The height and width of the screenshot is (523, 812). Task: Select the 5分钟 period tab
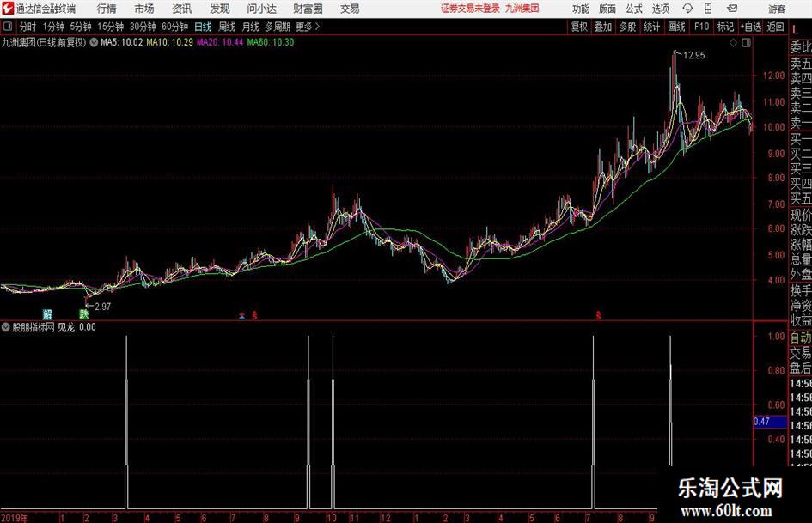81,27
